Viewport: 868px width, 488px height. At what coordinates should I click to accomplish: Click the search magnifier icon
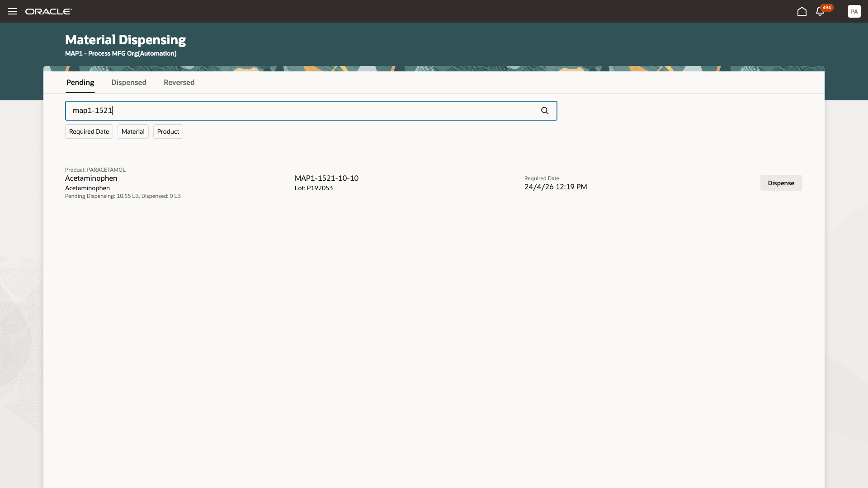tap(545, 111)
